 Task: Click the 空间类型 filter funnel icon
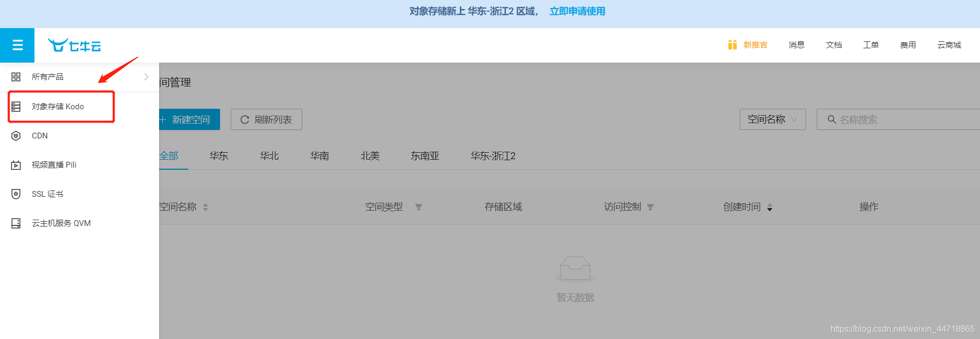[418, 207]
